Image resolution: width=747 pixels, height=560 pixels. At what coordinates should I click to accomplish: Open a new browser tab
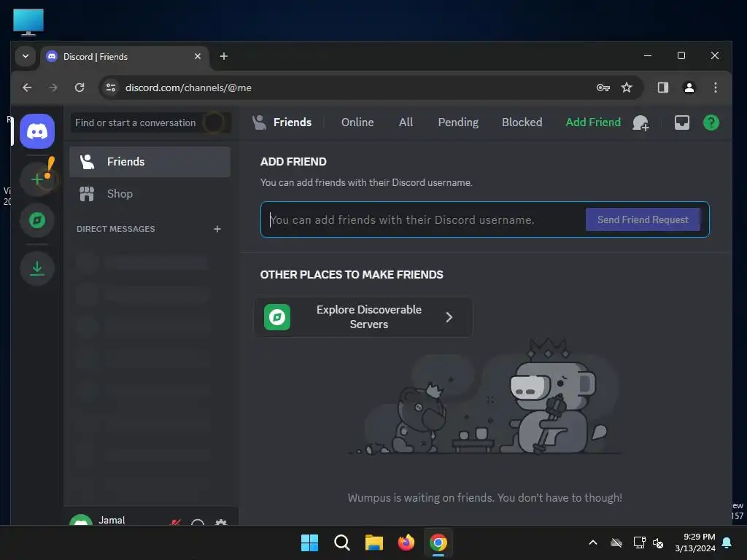click(x=223, y=57)
